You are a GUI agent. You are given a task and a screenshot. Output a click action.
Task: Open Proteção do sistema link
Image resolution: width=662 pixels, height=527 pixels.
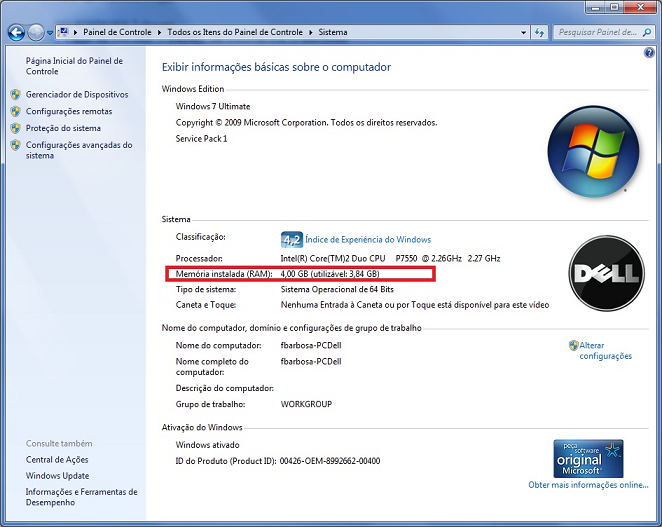[x=63, y=128]
